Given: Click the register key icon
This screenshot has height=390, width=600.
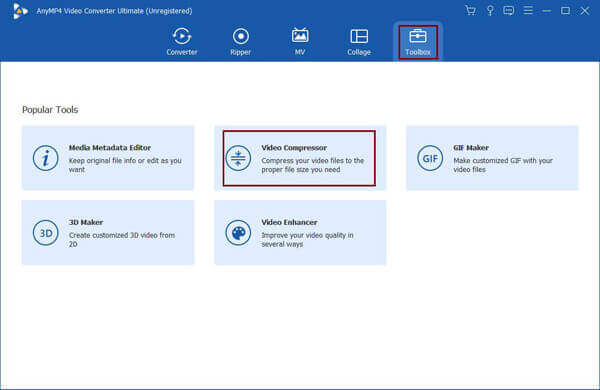Looking at the screenshot, I should click(490, 10).
